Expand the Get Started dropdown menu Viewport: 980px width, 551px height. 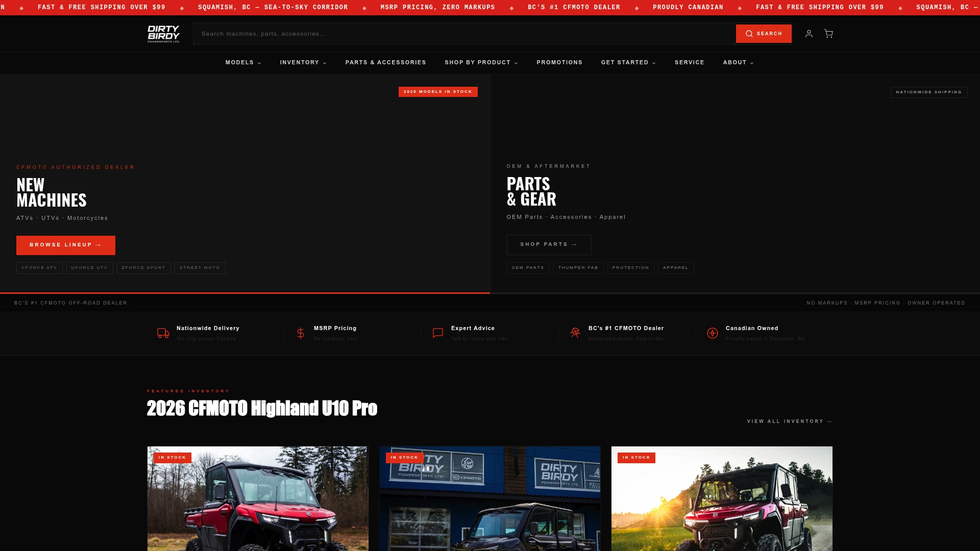[628, 63]
